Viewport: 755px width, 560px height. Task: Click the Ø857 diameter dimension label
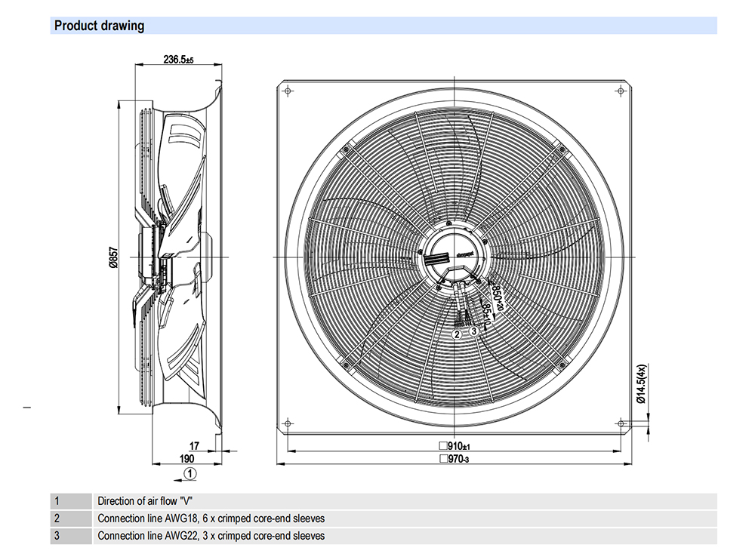[114, 257]
